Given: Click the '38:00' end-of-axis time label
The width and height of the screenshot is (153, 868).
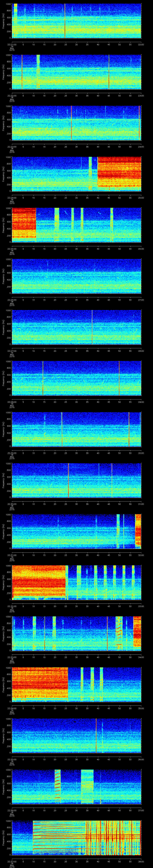Looking at the screenshot, I should point(141,861).
